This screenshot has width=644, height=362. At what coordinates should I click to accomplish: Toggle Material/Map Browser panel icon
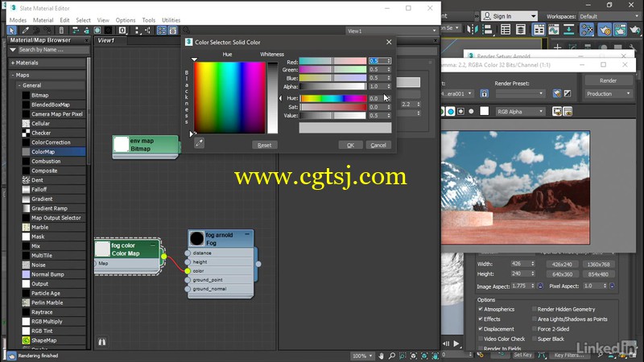pos(162,31)
